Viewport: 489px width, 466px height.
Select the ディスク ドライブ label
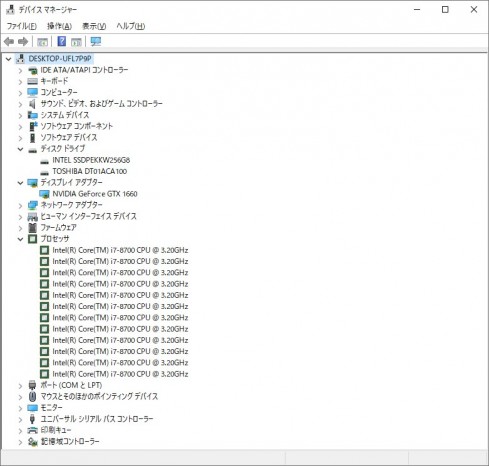point(63,149)
